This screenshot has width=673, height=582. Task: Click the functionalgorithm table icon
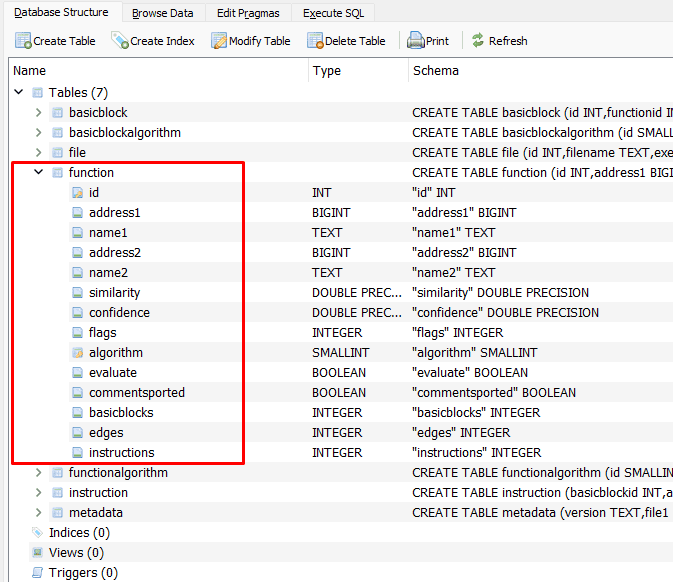coord(58,473)
